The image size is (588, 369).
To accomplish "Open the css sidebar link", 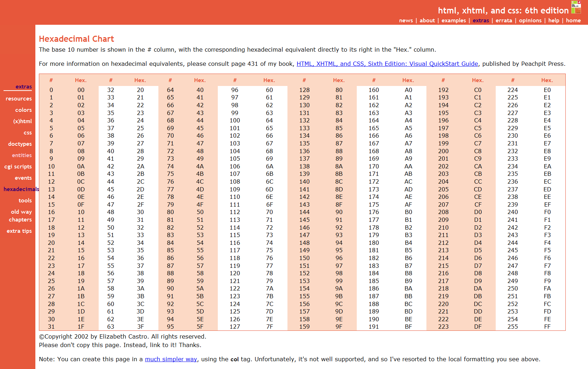I will (x=28, y=133).
